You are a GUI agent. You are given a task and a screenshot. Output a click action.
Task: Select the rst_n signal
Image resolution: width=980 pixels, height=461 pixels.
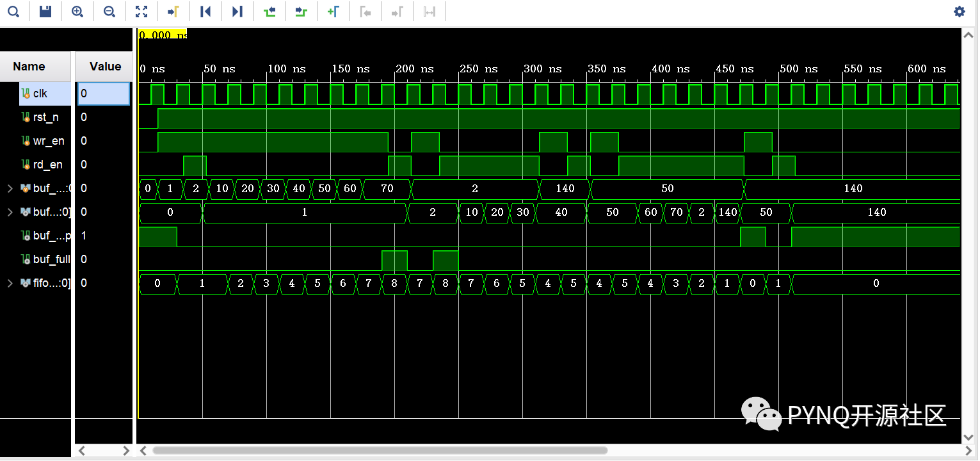(45, 117)
